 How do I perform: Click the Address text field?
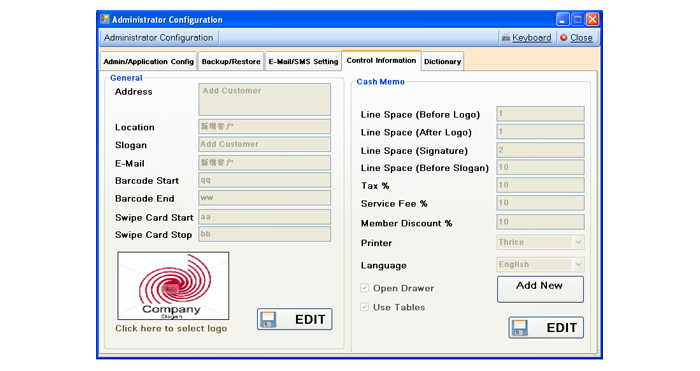pos(265,100)
